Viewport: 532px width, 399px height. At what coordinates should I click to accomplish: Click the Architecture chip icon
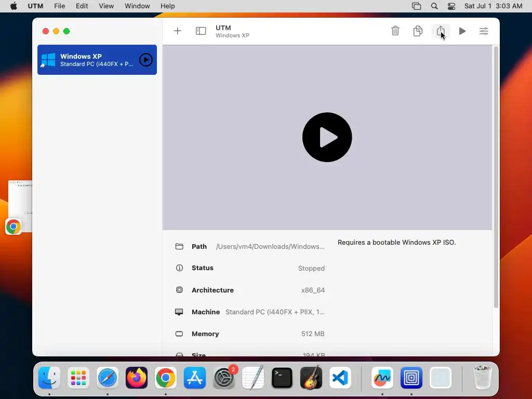click(x=179, y=290)
